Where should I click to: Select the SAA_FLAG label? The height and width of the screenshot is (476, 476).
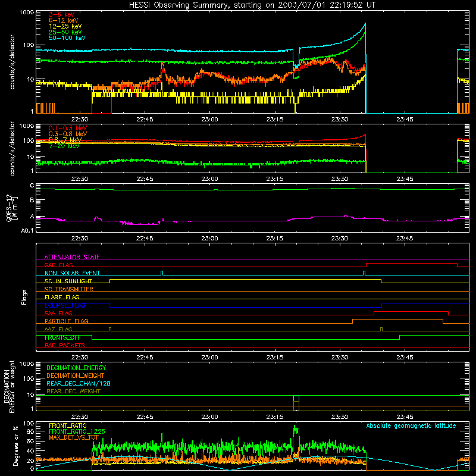[x=58, y=313]
